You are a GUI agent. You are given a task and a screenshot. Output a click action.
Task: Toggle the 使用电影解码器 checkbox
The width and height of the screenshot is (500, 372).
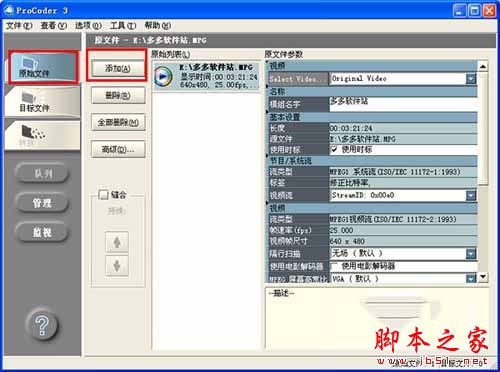(x=334, y=266)
